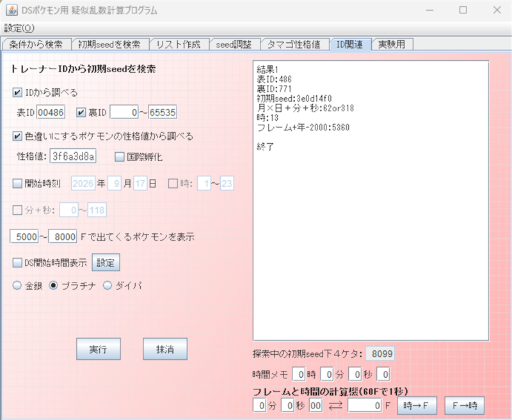Click the month field showing 9
The image size is (512, 420).
tap(115, 183)
